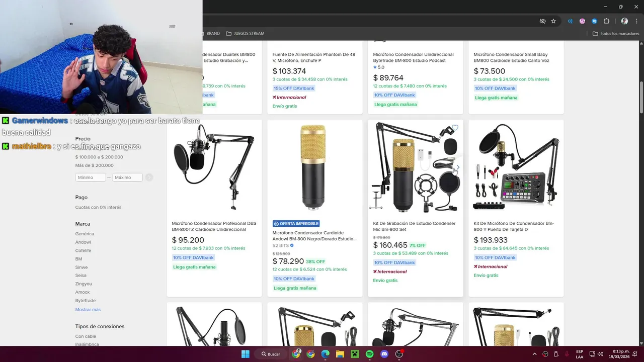Focus the Mínimo price field
The height and width of the screenshot is (362, 644).
tap(91, 177)
